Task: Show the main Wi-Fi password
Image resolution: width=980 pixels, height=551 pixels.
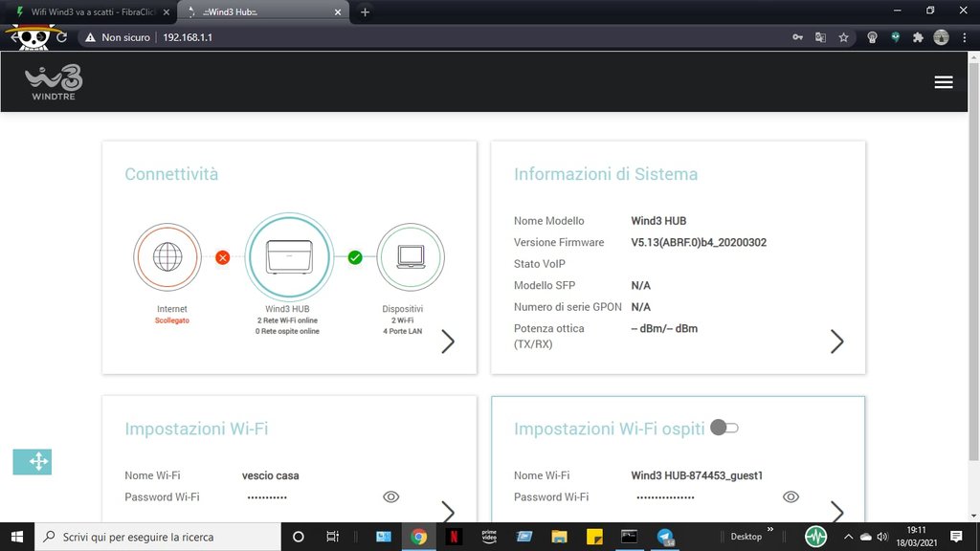Action: (x=390, y=496)
